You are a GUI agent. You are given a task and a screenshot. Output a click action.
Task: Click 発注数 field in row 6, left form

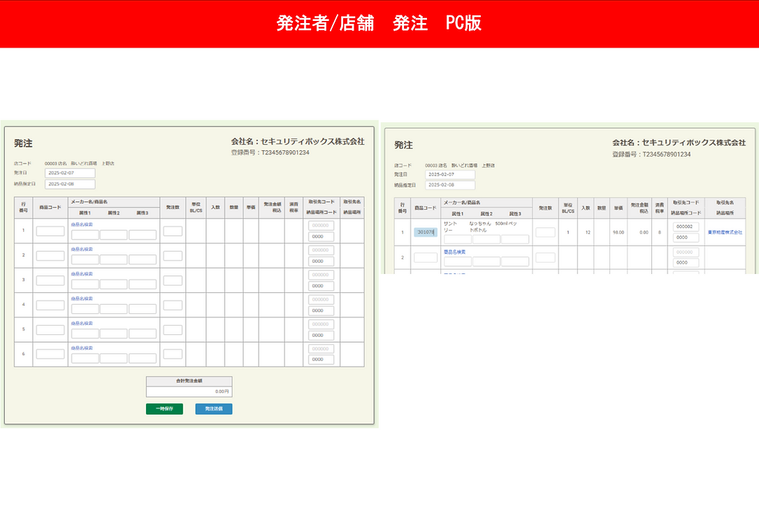[x=173, y=354]
